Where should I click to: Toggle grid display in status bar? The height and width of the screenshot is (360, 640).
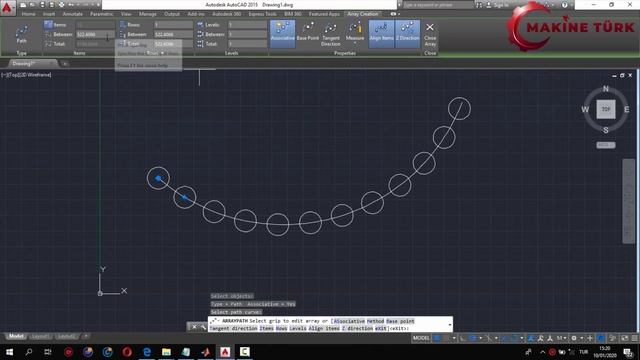pyautogui.click(x=437, y=338)
